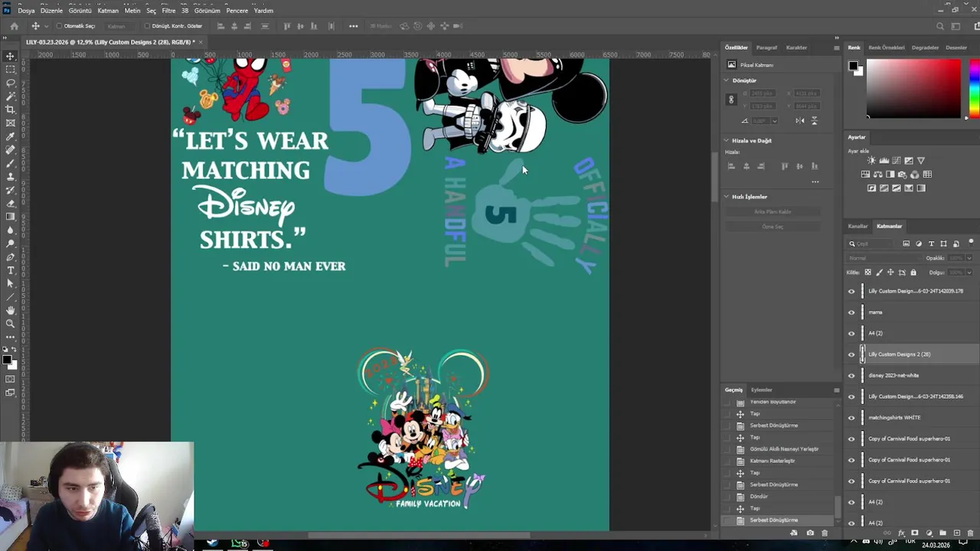
Task: Select the Zoom tool in the toolbox
Action: (x=10, y=324)
